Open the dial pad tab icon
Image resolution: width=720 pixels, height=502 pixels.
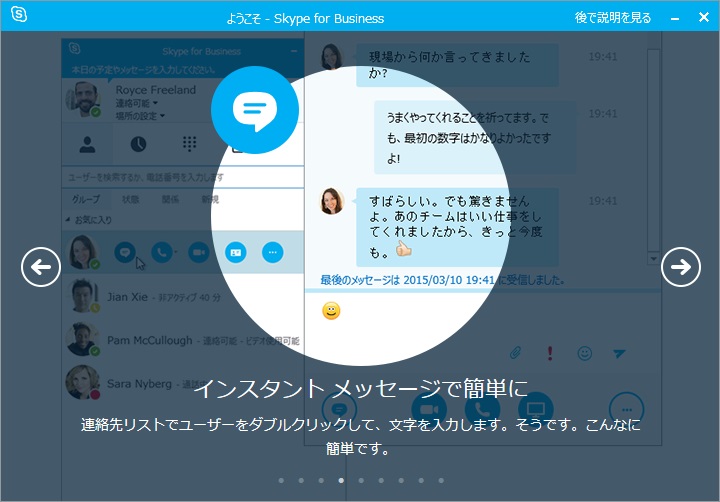click(x=189, y=144)
